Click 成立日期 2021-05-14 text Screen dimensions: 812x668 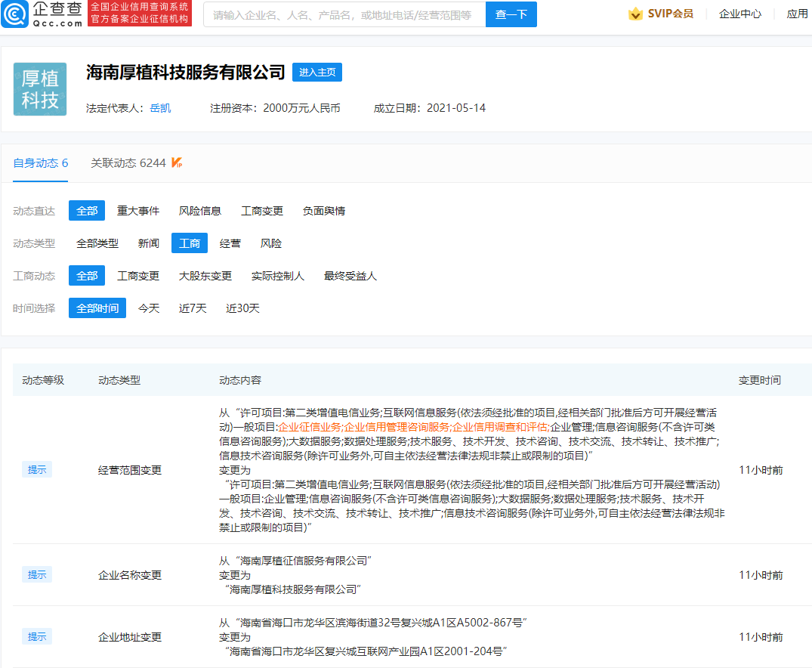(430, 108)
